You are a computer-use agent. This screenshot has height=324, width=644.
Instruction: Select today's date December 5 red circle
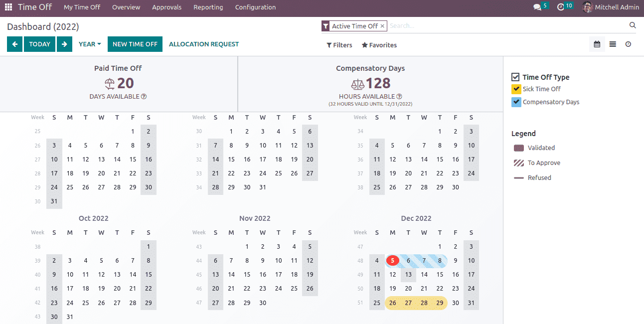[x=393, y=261]
